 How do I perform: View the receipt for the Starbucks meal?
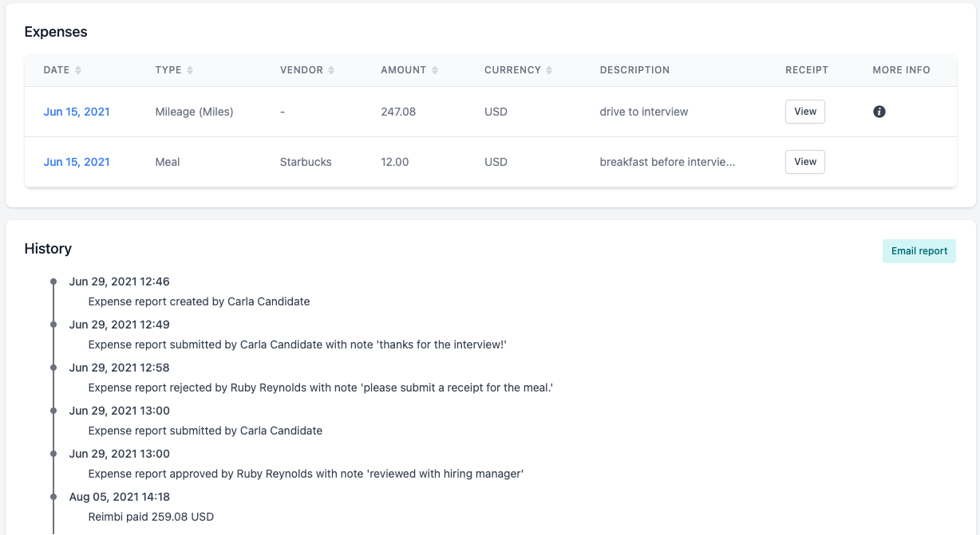click(804, 162)
